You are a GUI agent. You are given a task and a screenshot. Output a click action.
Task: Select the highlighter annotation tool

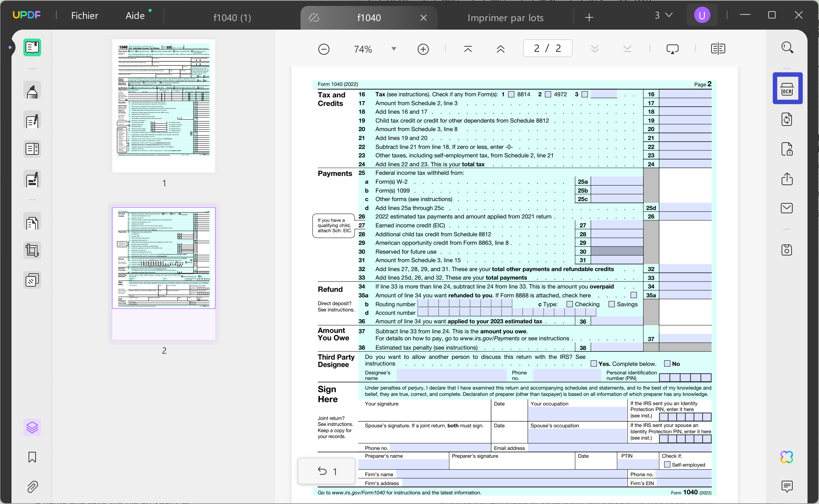32,90
